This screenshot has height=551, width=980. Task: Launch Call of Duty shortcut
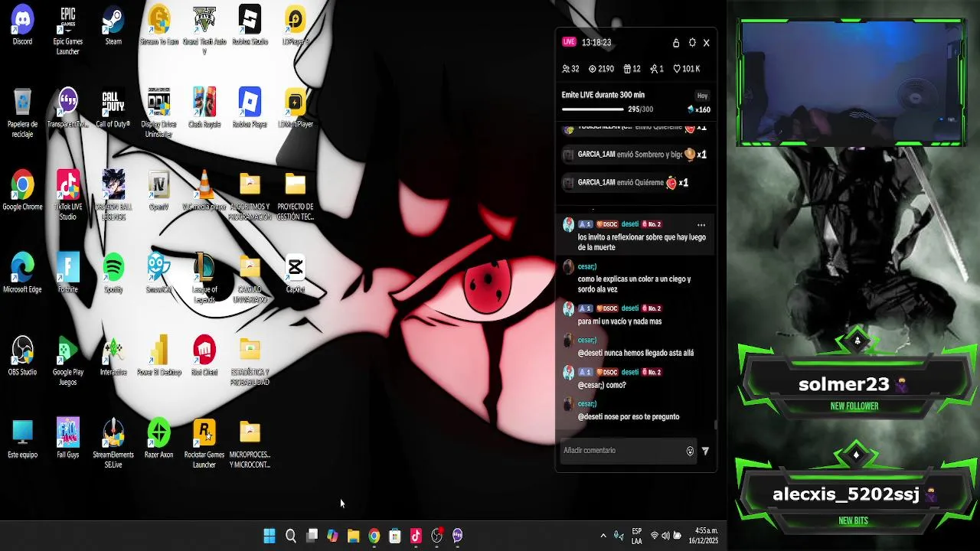(113, 109)
